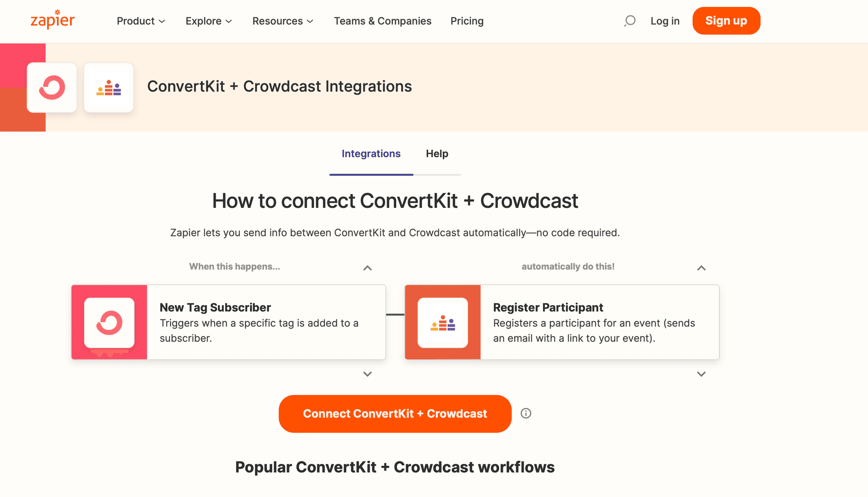Viewport: 868px width, 497px height.
Task: Click the 'When this happens...' label
Action: click(x=234, y=267)
